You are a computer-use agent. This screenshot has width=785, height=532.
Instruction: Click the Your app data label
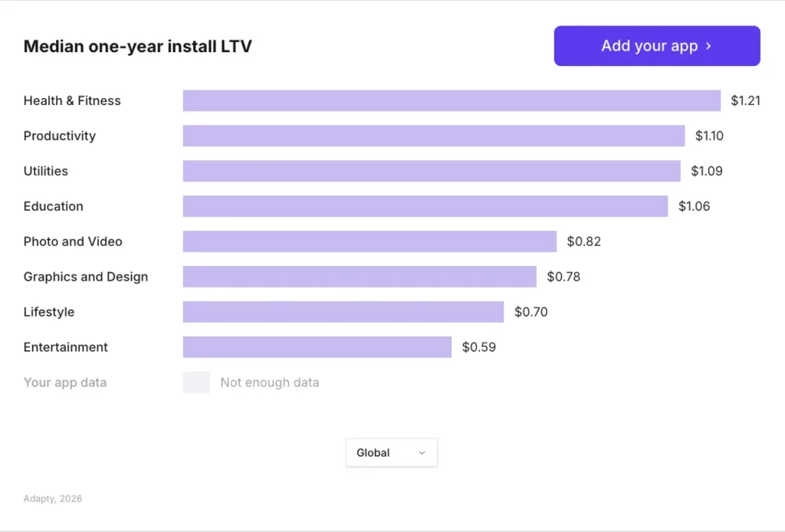click(x=65, y=382)
